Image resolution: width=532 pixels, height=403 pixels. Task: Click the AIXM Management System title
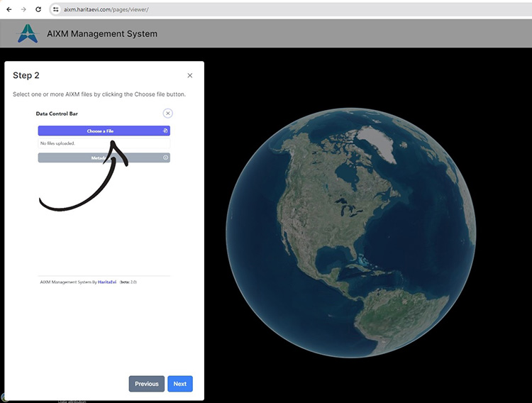coord(102,33)
